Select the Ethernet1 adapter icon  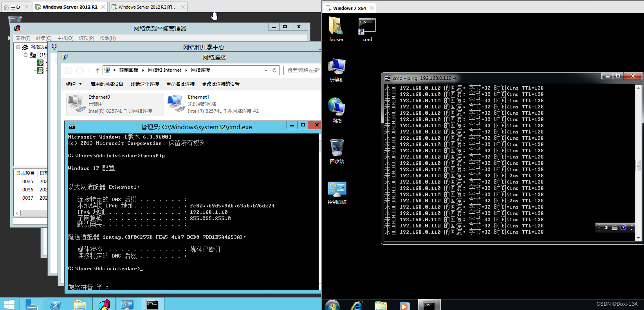coord(176,104)
